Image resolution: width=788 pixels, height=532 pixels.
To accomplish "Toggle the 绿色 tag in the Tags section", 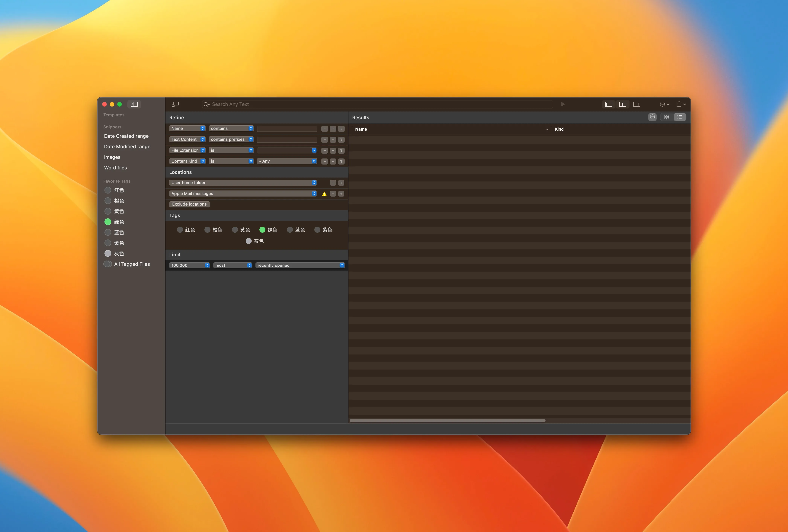I will pos(262,230).
